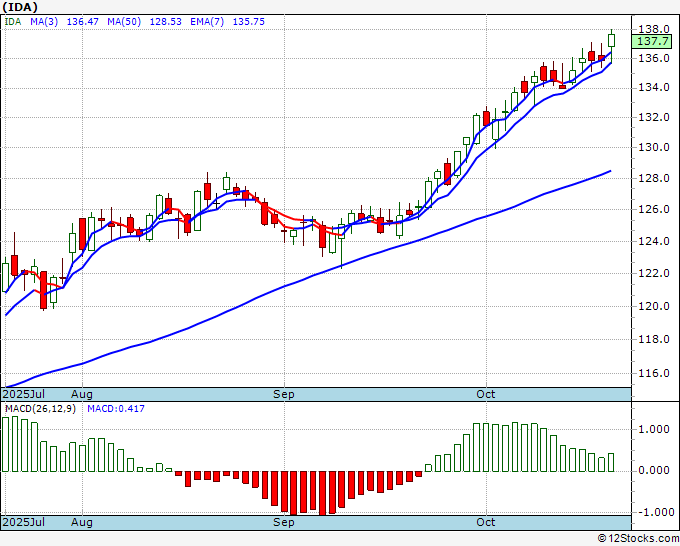Select the MA(50) legend label
Image resolution: width=680 pixels, height=546 pixels.
point(124,22)
